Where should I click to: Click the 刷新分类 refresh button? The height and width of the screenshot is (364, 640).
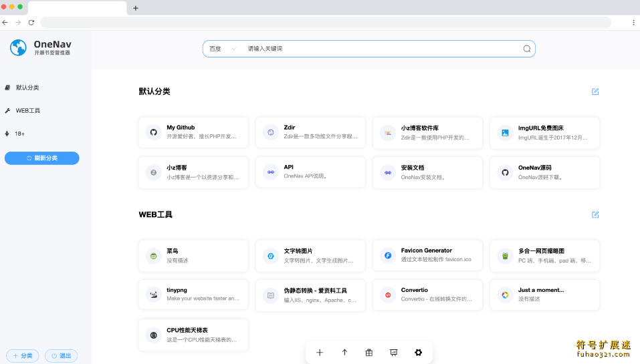(x=42, y=158)
